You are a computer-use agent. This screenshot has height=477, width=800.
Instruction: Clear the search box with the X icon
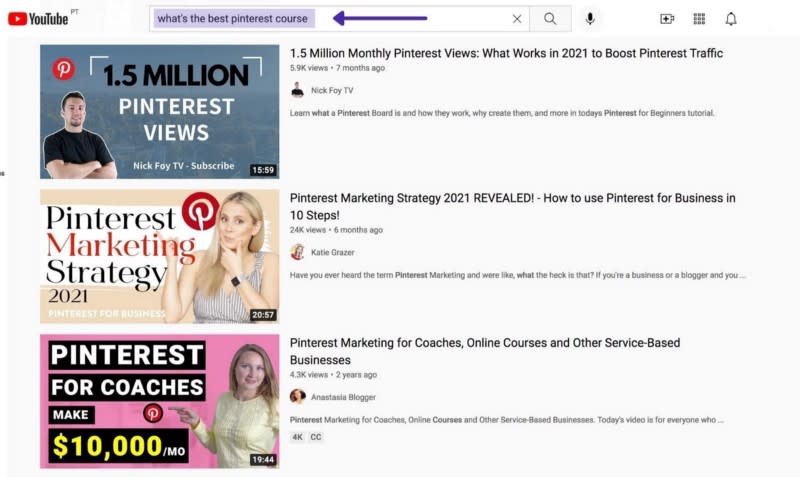click(x=517, y=19)
